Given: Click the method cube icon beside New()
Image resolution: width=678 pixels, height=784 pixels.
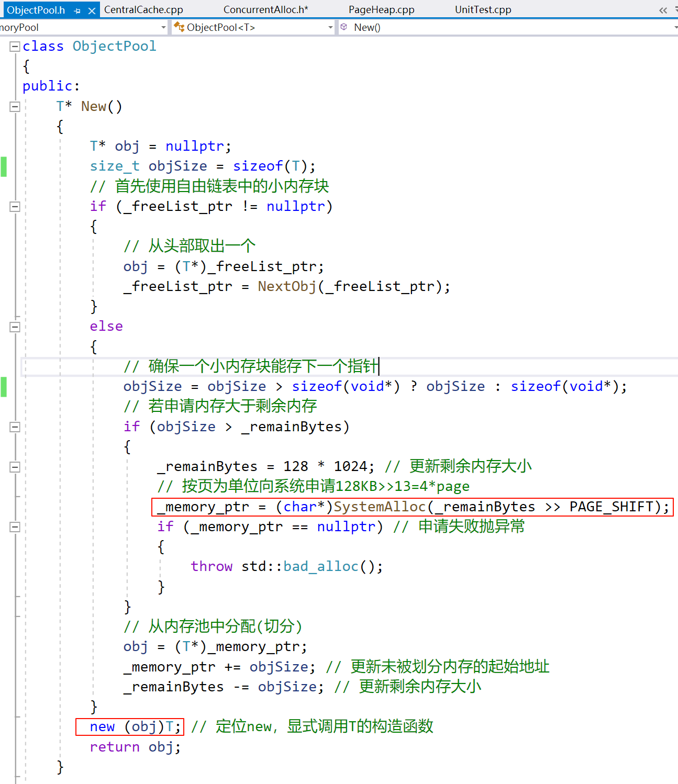Looking at the screenshot, I should (x=344, y=27).
